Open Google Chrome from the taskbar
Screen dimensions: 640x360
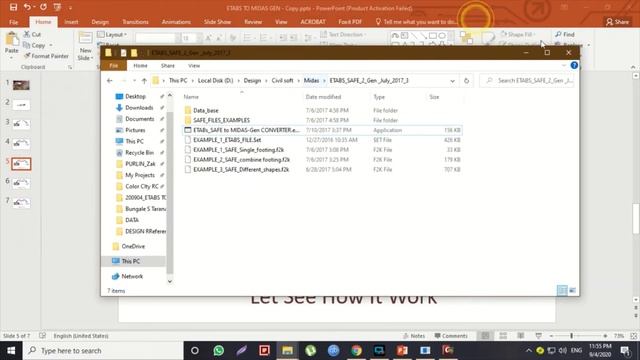(356, 350)
